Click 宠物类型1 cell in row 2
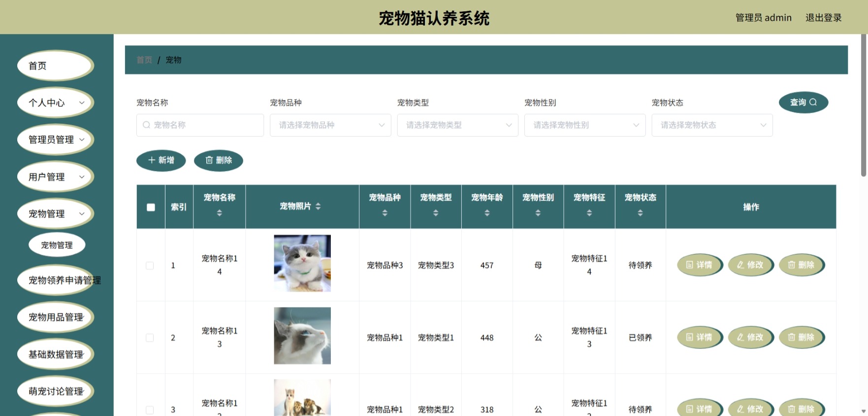Viewport: 868px width, 416px height. point(436,338)
